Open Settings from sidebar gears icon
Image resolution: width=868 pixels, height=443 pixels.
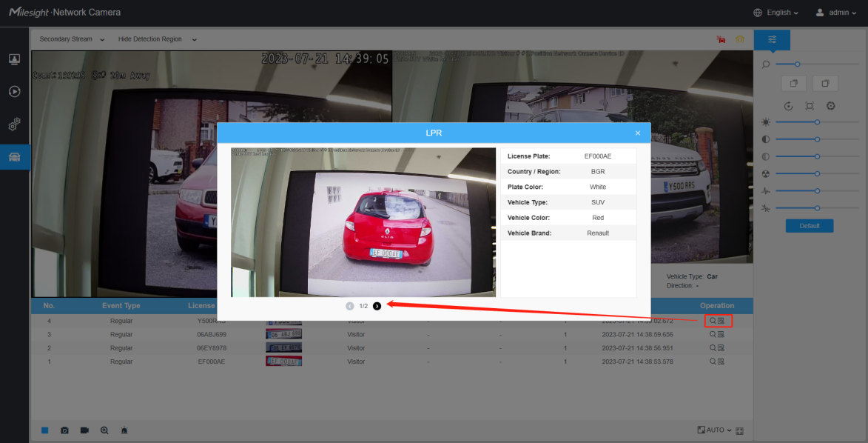(15, 124)
